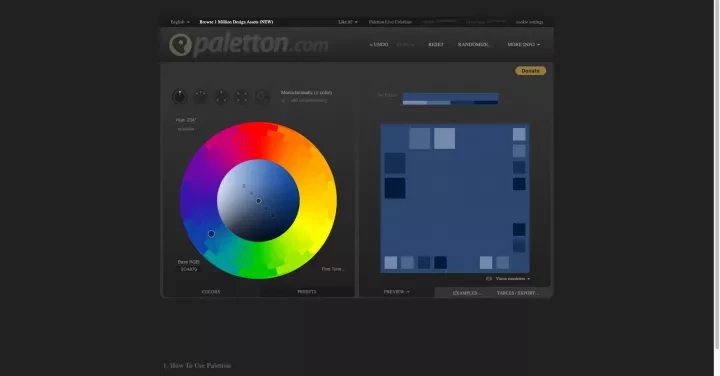Click the top-right small light swatch in preview
The height and width of the screenshot is (376, 720).
(519, 134)
